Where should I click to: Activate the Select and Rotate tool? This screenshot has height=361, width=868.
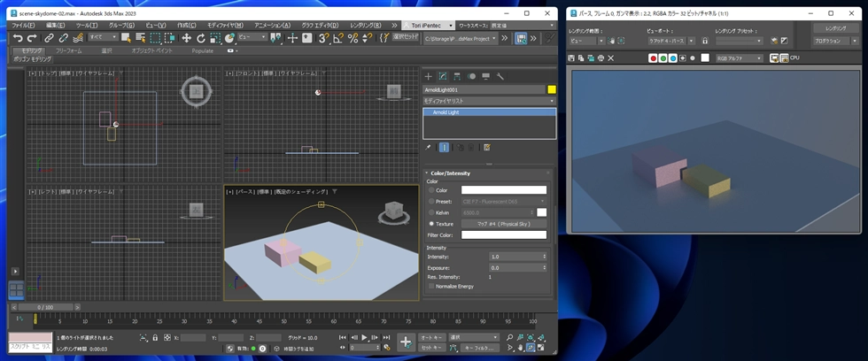tap(201, 38)
